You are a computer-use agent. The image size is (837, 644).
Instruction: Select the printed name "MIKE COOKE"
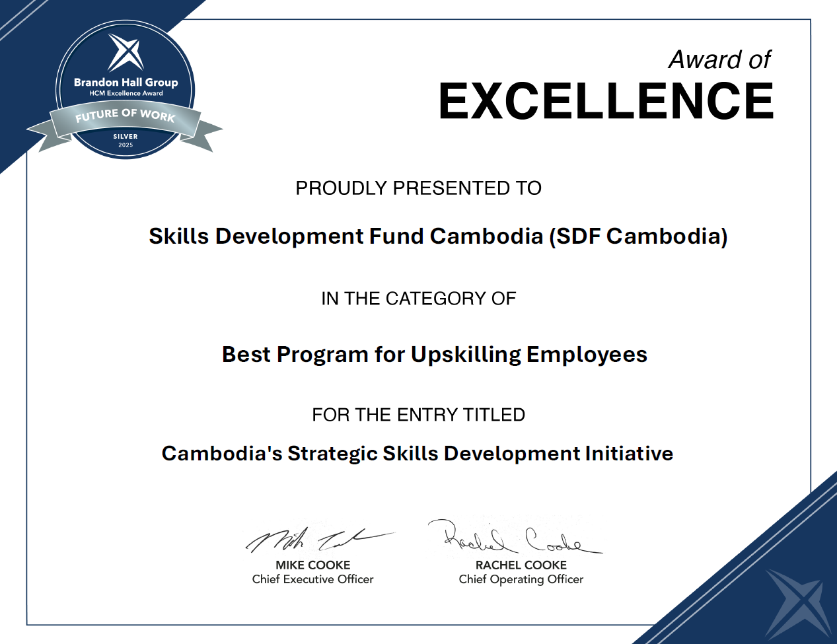[x=313, y=565]
